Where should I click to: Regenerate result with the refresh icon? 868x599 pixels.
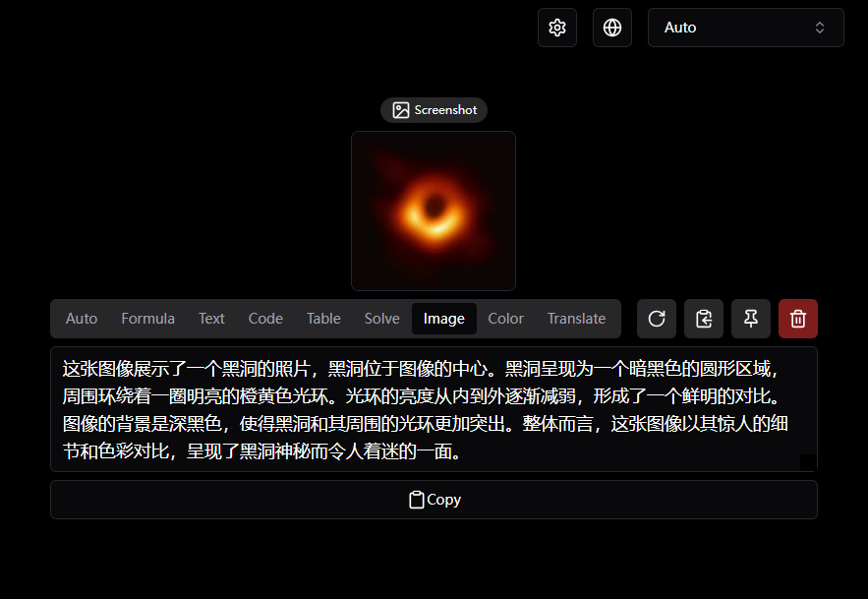[x=657, y=319]
